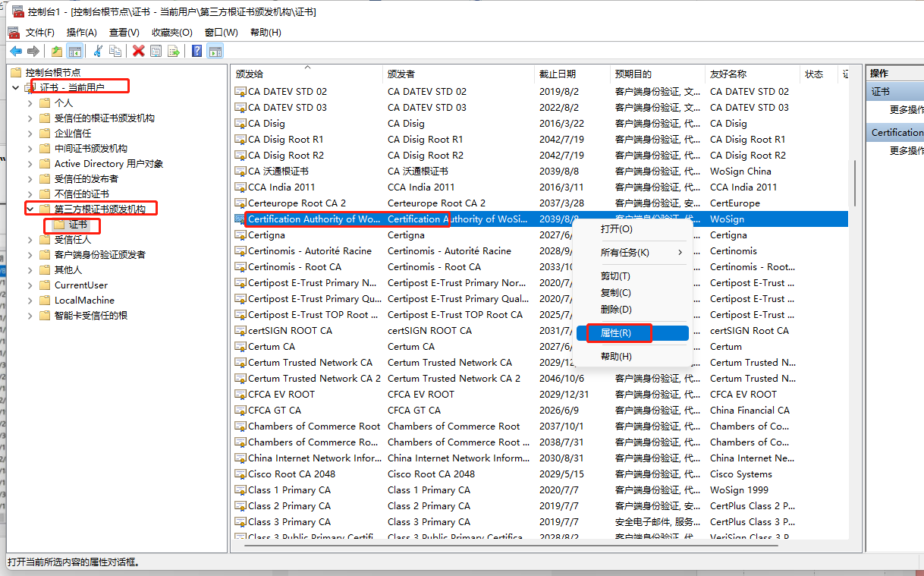Click certificate icon of Certigna row
924x576 pixels.
[240, 234]
